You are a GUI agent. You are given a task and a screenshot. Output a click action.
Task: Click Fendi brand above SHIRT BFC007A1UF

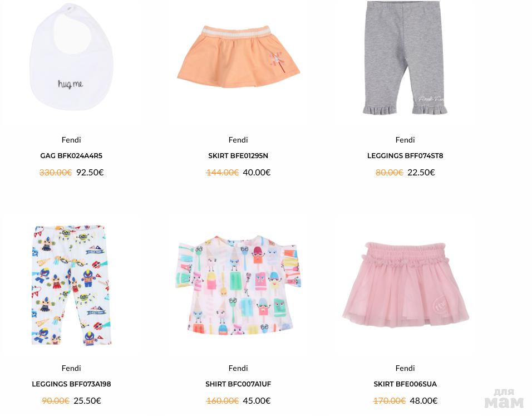pyautogui.click(x=238, y=368)
